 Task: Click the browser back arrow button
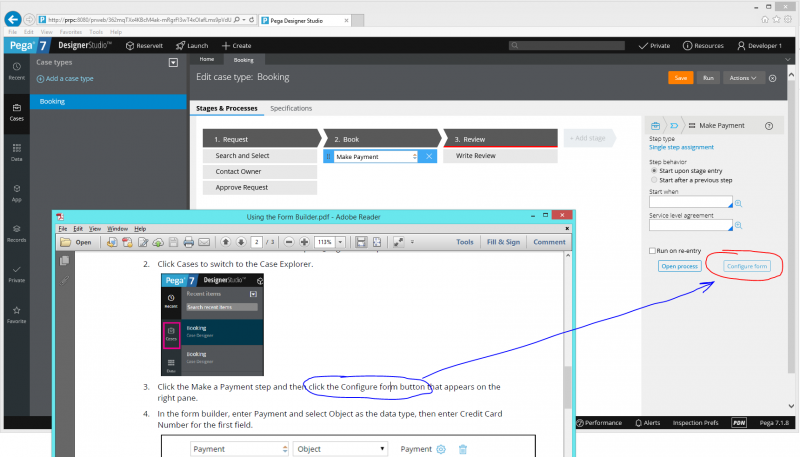[x=13, y=19]
